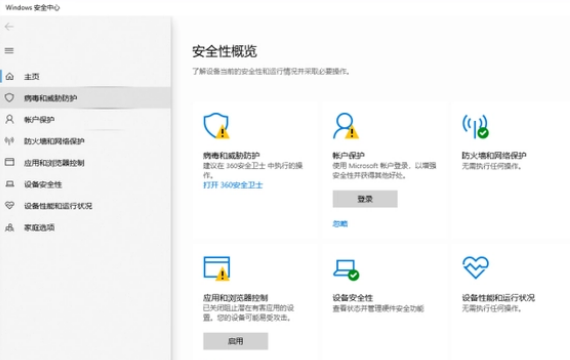570x360 pixels.
Task: Click the 帐户保护 tile heading
Action: pos(349,156)
